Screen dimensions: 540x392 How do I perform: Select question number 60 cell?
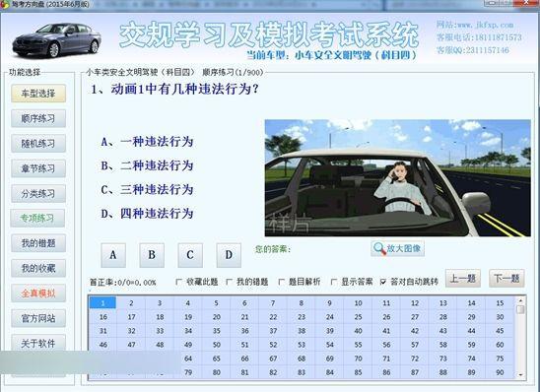coord(500,345)
